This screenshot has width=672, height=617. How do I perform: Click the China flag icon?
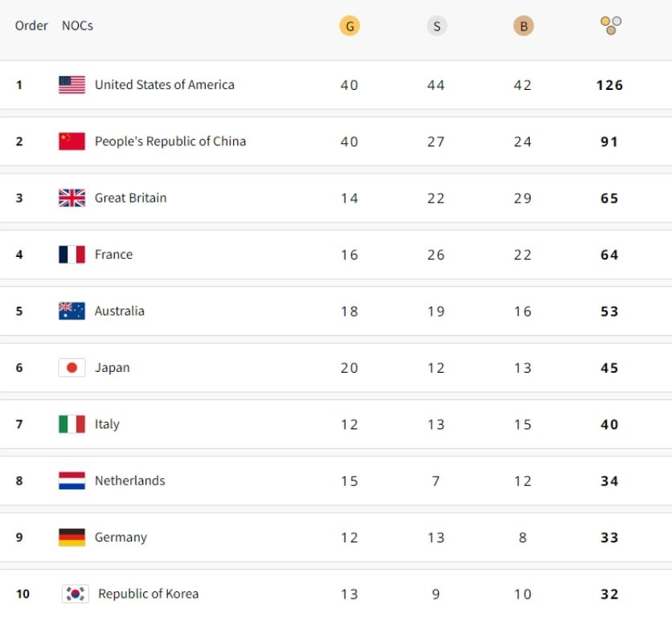point(72,141)
